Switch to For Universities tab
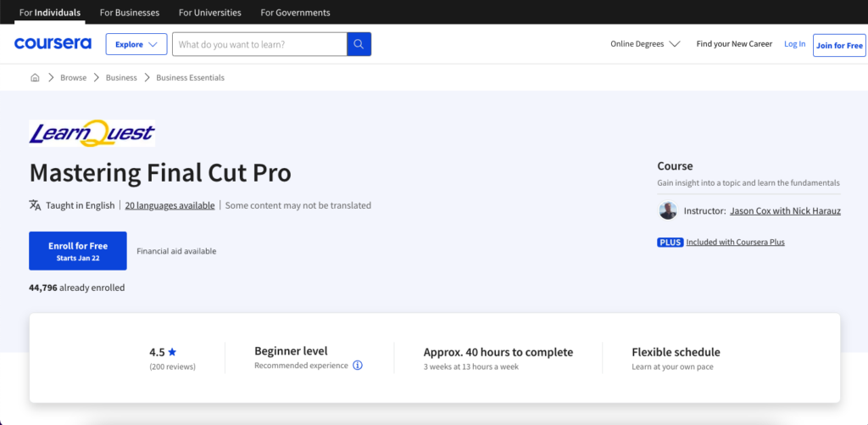Viewport: 868px width, 425px height. [x=210, y=12]
